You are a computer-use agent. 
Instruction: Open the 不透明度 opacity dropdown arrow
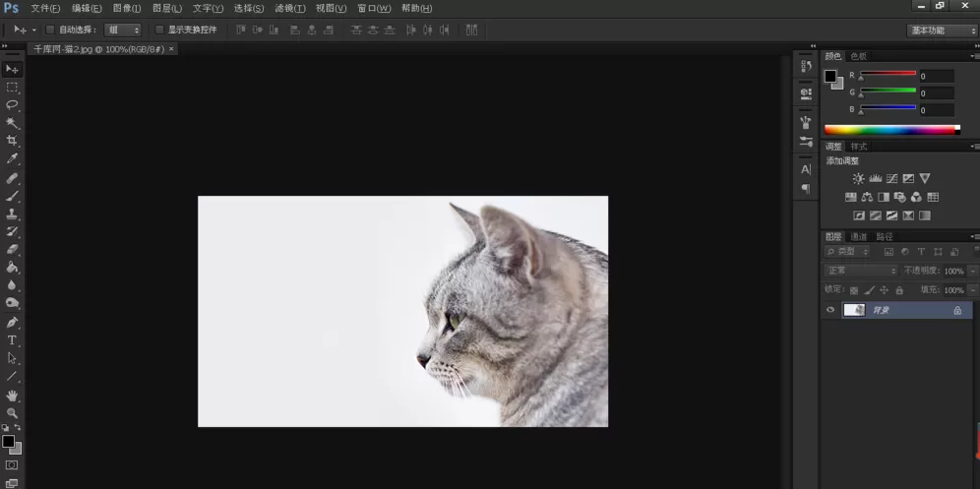(x=972, y=271)
